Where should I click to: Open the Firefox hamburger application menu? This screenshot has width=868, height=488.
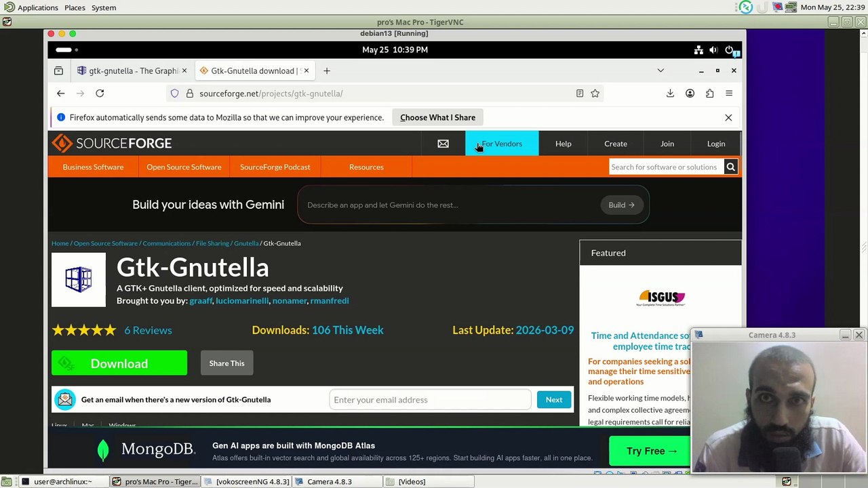(729, 94)
